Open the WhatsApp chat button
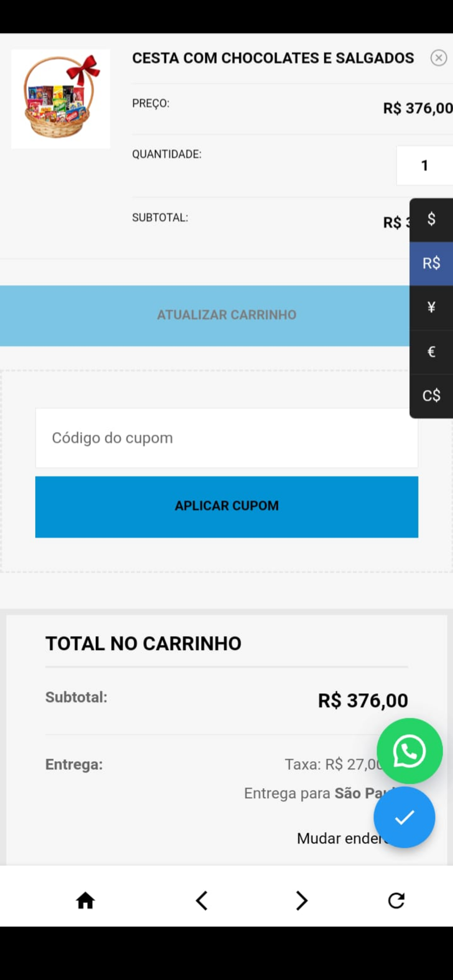This screenshot has width=453, height=980. [409, 751]
